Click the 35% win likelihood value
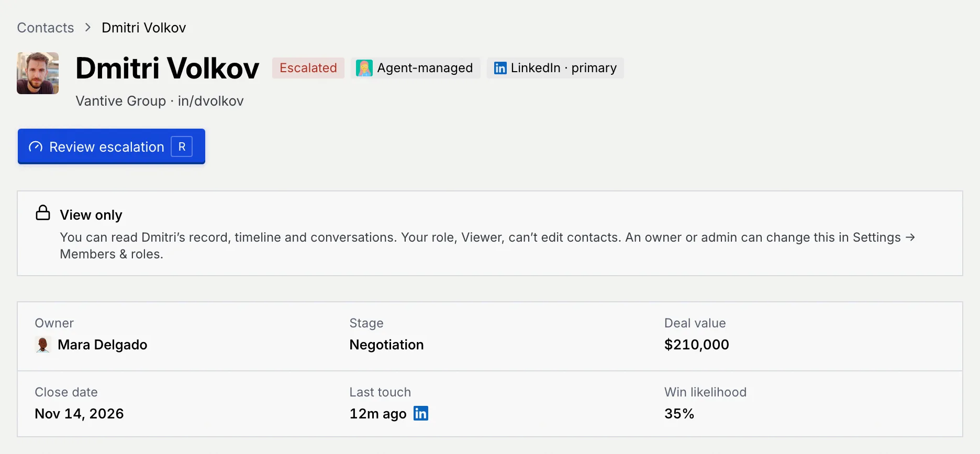 pyautogui.click(x=680, y=414)
